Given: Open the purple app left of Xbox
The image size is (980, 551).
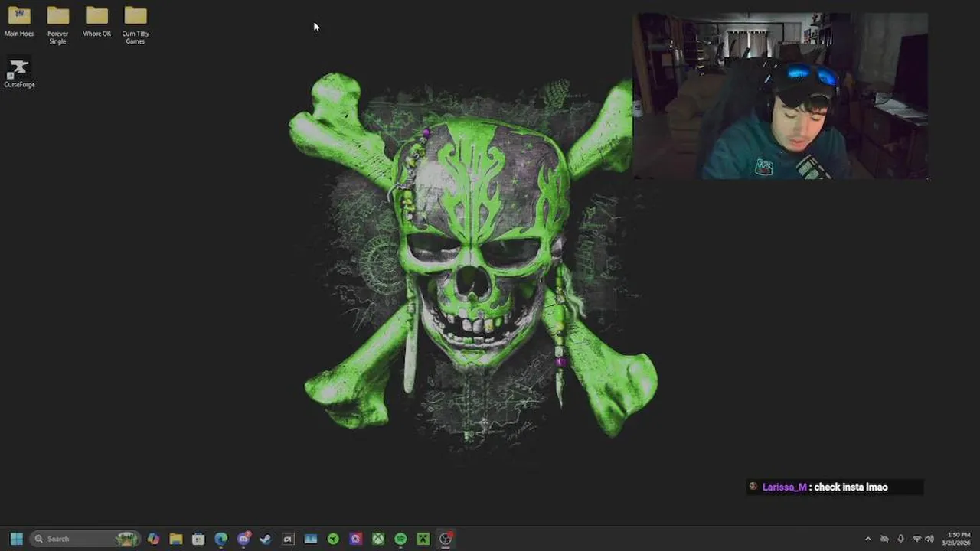Looking at the screenshot, I should [x=356, y=539].
